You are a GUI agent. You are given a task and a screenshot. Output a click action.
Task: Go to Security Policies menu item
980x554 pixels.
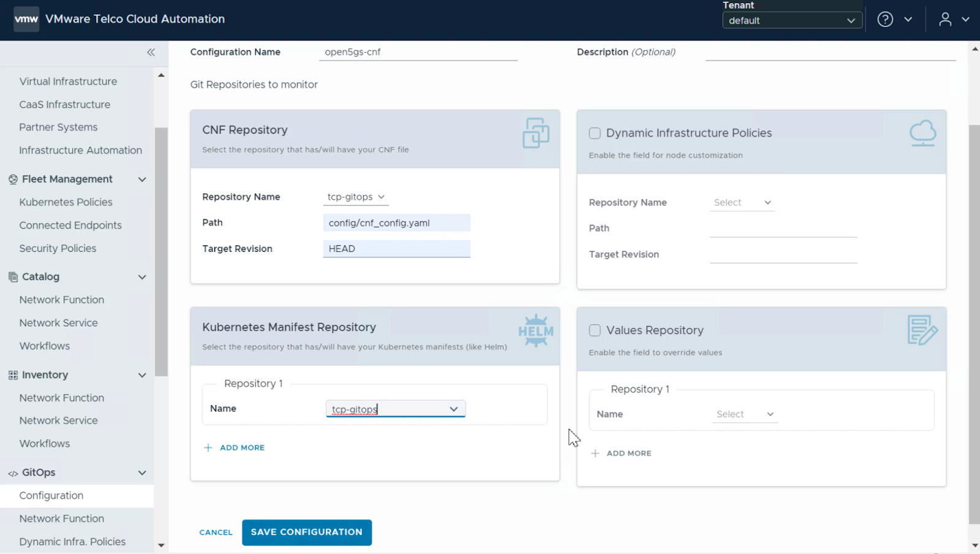pos(58,248)
